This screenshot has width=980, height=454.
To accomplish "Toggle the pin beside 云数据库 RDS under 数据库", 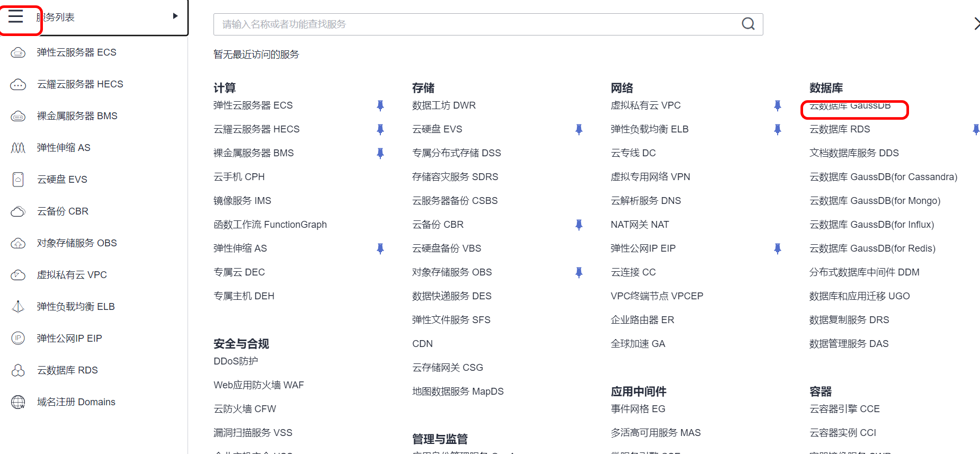I will (976, 129).
